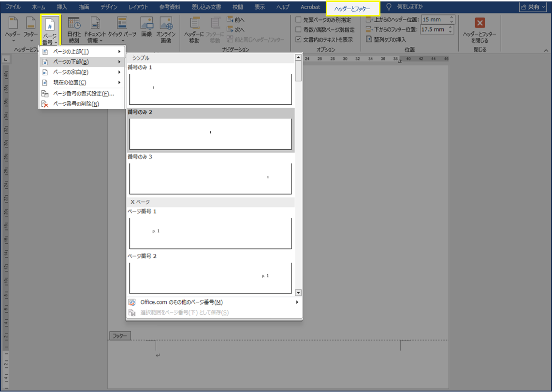
Task: Select ページ番号の書式設定 menu item
Action: coord(82,94)
